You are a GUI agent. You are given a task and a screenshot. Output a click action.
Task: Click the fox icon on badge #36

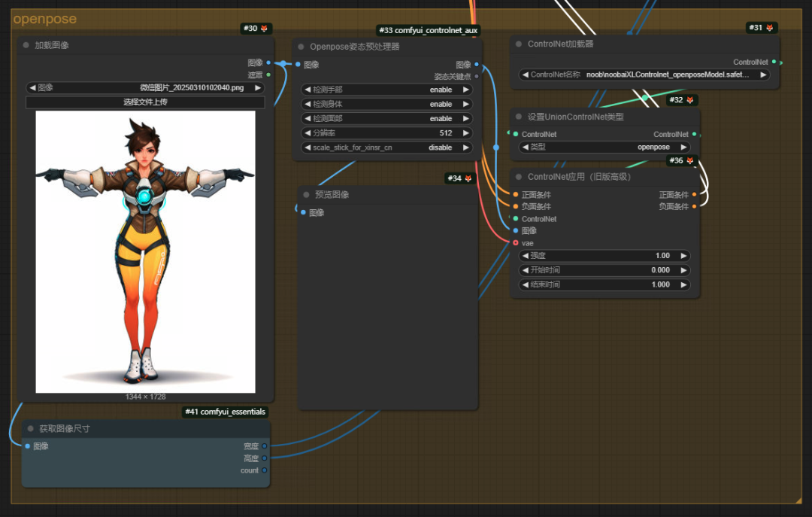tap(689, 161)
